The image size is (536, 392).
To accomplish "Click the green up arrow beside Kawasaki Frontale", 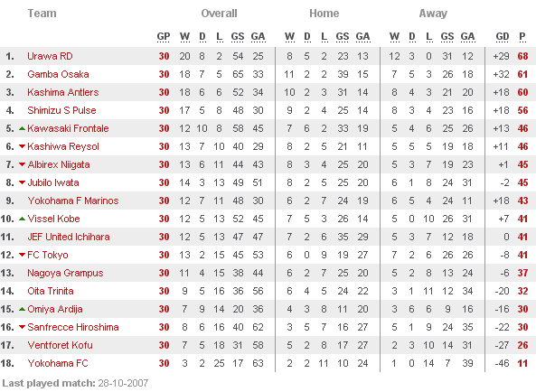I will coord(23,129).
